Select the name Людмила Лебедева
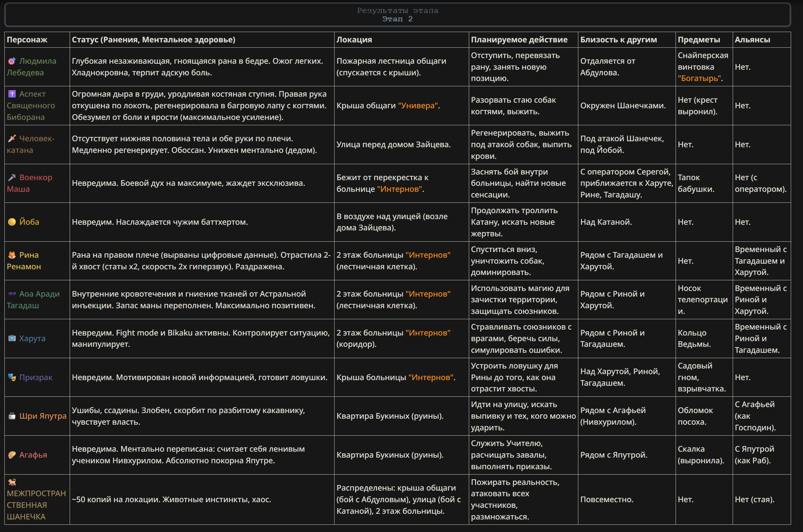 pos(32,67)
